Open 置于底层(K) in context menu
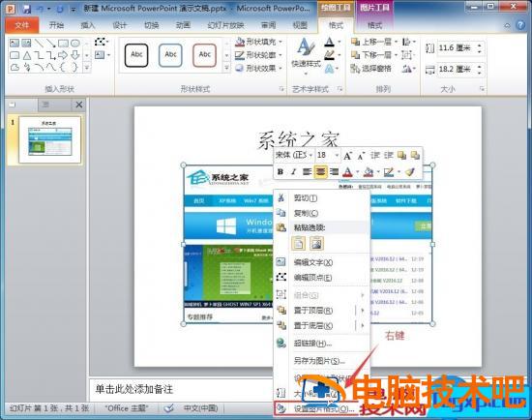 [322, 325]
